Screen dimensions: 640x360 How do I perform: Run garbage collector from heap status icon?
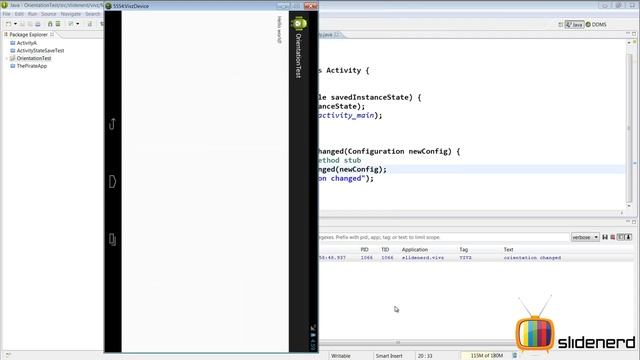[x=514, y=356]
